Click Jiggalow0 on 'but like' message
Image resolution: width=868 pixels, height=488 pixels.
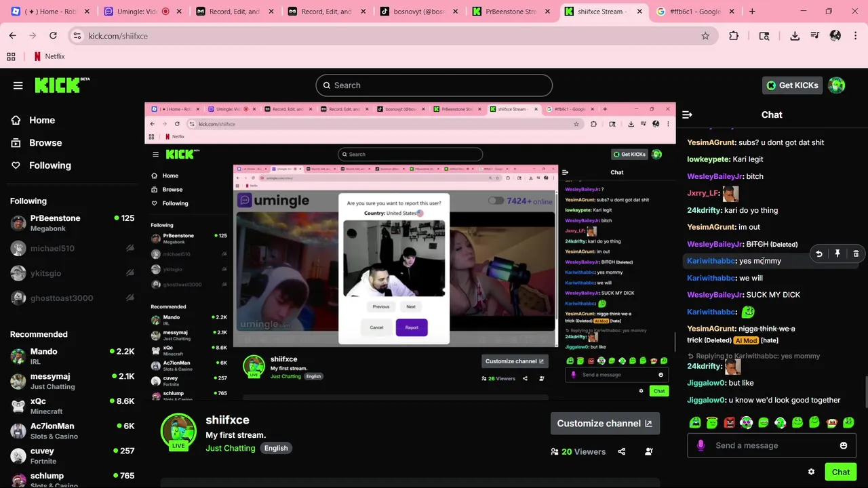click(706, 383)
